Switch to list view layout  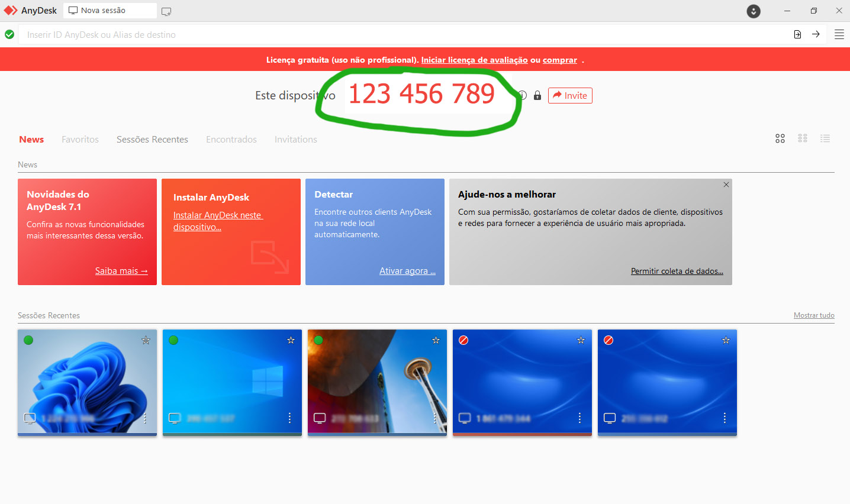(825, 138)
